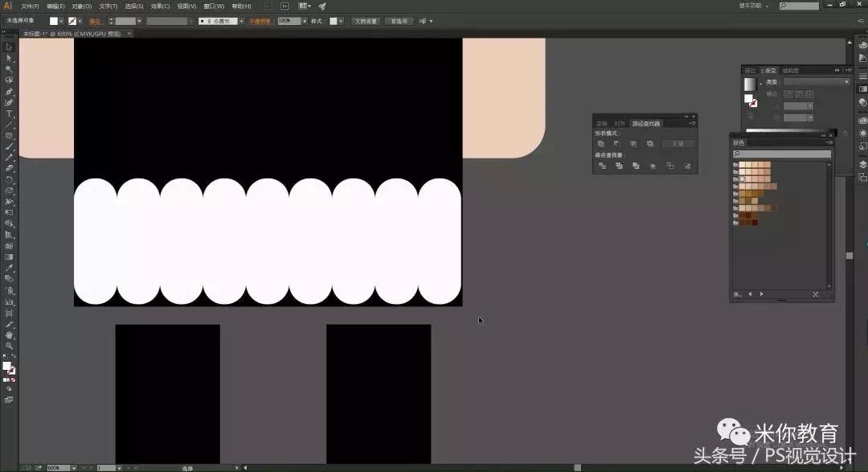
Task: Click Divide icon in Pathfinder panel
Action: pos(601,166)
